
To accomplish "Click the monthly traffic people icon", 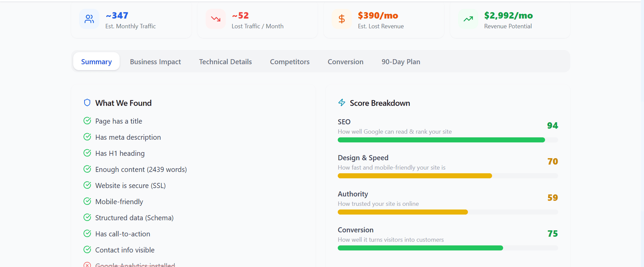I will pyautogui.click(x=89, y=19).
